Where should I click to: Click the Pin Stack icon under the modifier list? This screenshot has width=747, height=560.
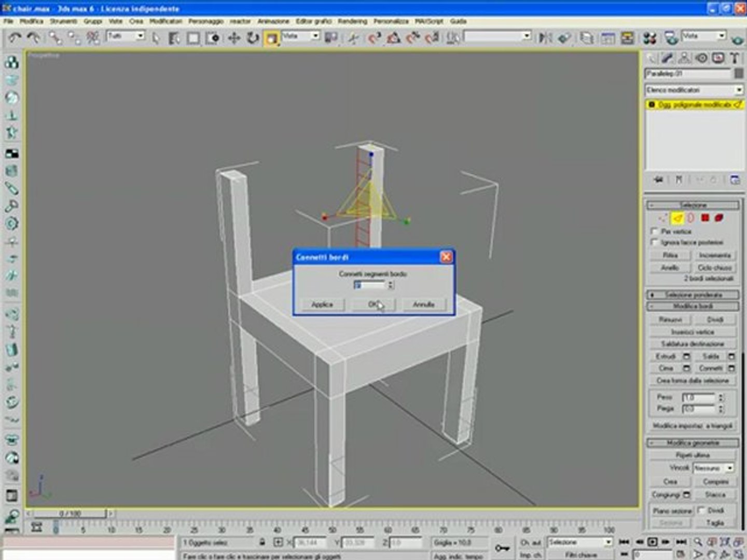click(658, 179)
